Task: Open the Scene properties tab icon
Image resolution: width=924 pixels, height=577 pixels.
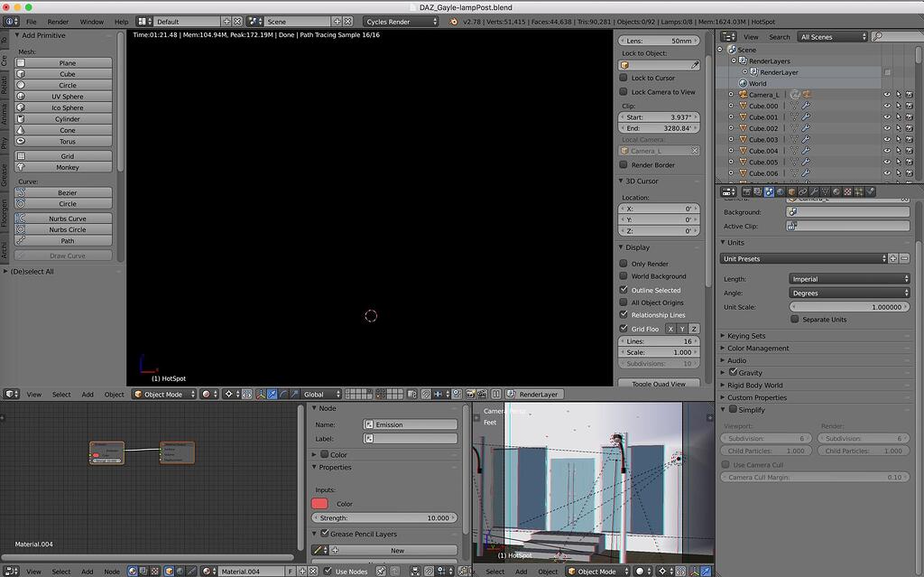Action: 769,191
